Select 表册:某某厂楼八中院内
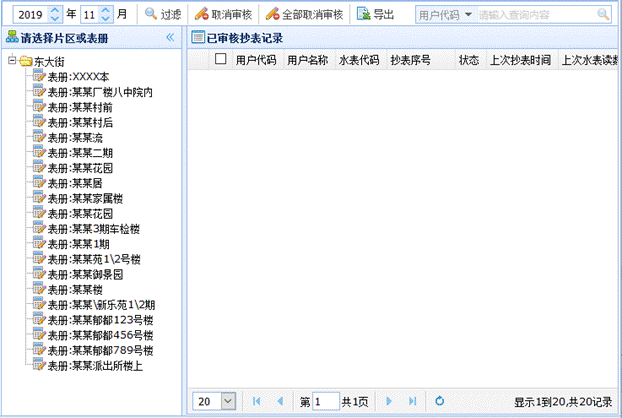622x418 pixels. coord(100,92)
